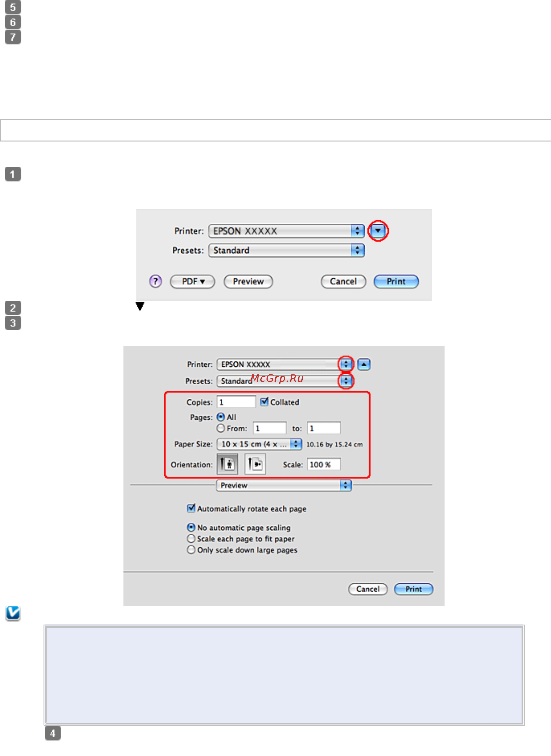Click the purple help question mark icon
Screen dimensions: 551x756
click(x=155, y=282)
